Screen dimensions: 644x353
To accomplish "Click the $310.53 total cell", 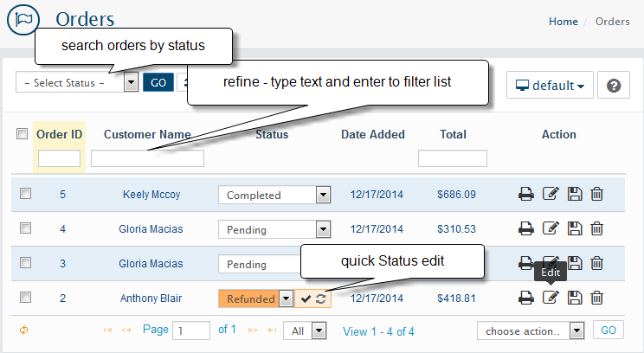I will click(x=456, y=228).
